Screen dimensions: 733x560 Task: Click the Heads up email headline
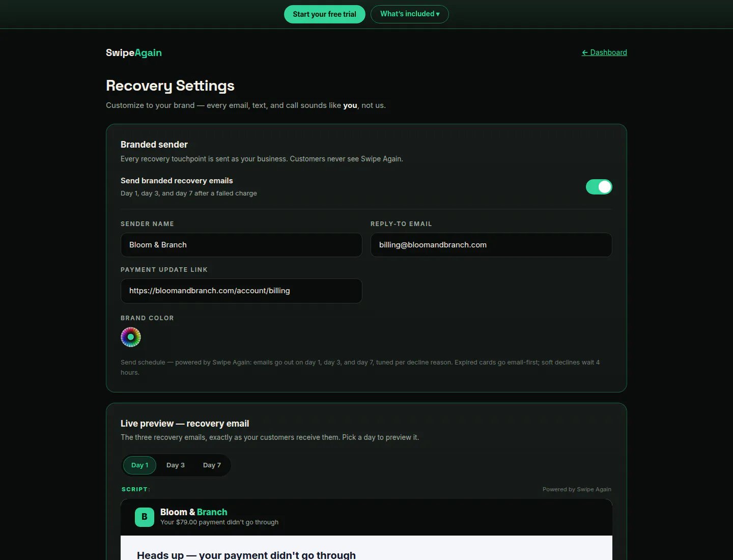[x=246, y=555]
